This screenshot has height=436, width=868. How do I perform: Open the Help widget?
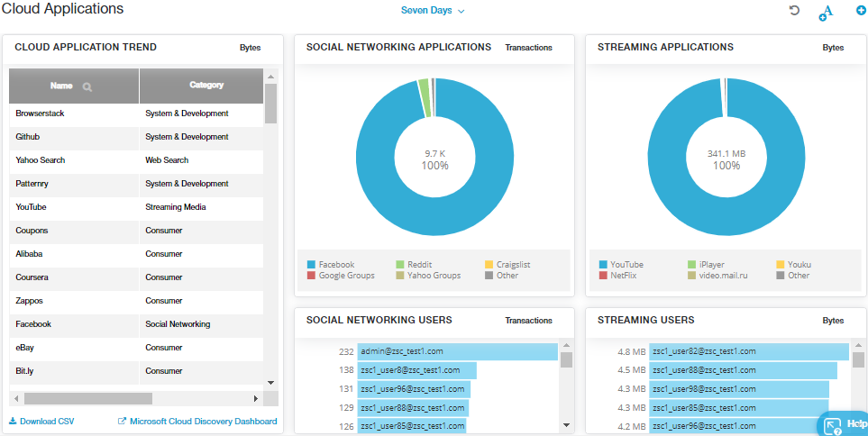pyautogui.click(x=843, y=423)
